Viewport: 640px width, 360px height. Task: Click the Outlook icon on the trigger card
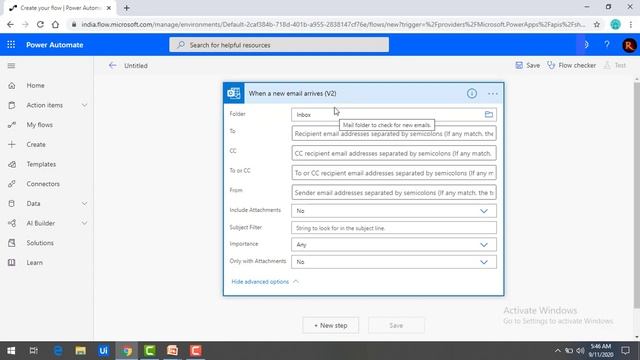tap(233, 93)
